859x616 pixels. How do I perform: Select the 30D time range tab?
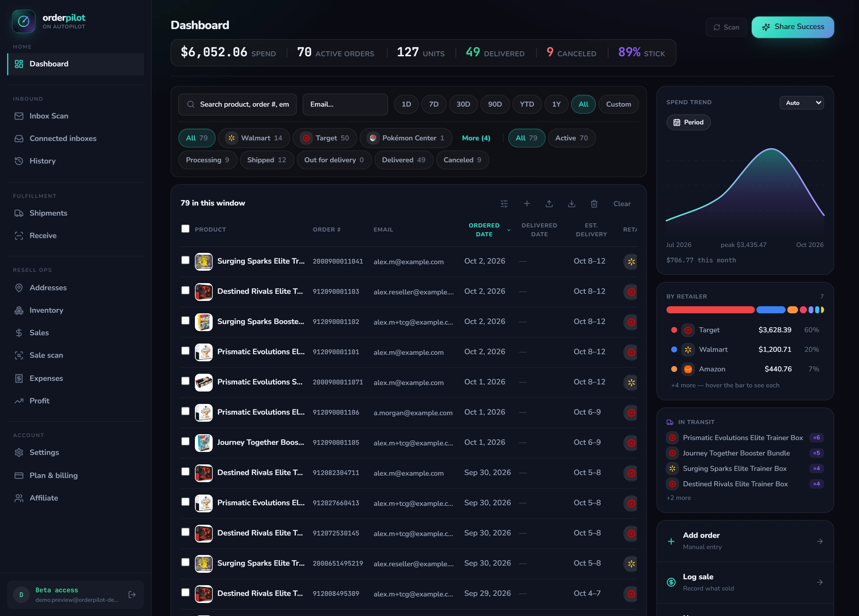point(463,104)
